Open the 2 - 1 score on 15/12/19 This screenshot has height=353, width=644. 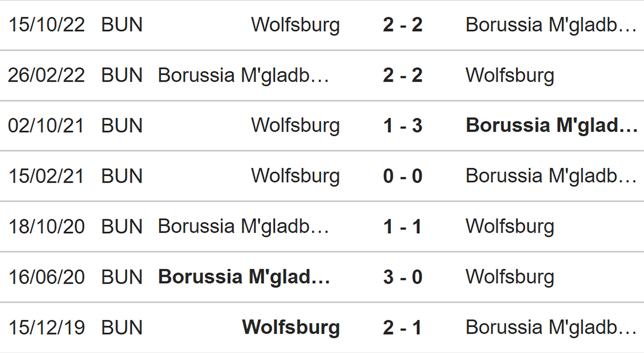pos(402,328)
